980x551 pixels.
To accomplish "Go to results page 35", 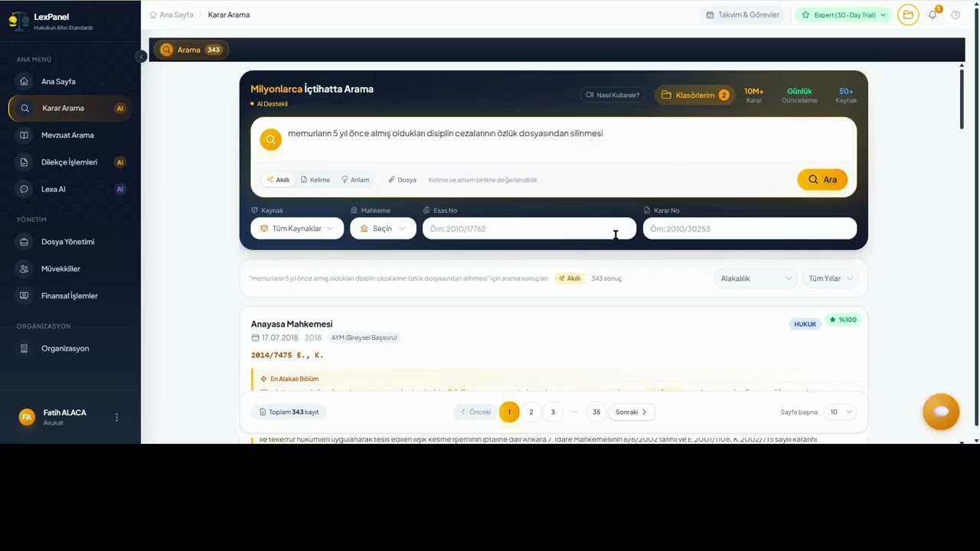I will (x=596, y=412).
